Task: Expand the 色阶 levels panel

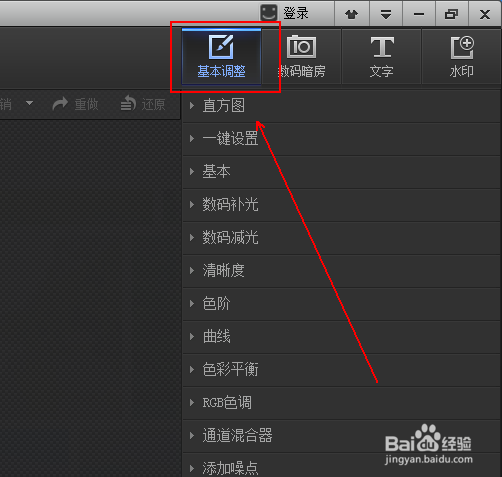Action: (x=342, y=304)
